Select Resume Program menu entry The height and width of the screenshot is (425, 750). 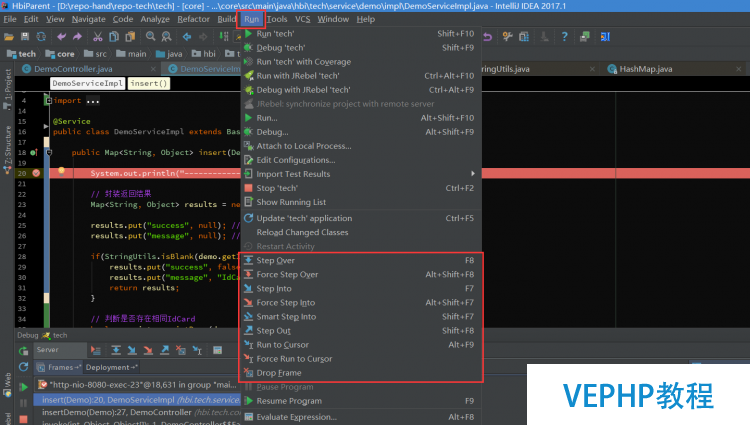coord(361,401)
